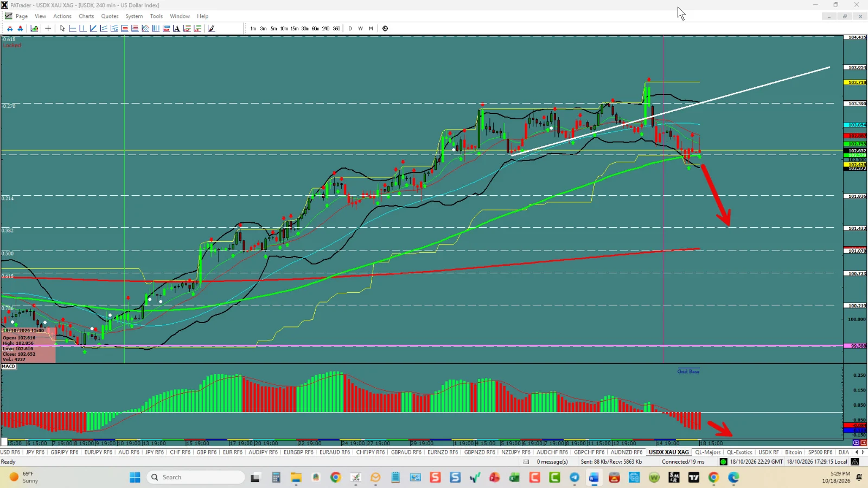Click the Windows taskbar Search box
This screenshot has height=488, width=868.
195,477
